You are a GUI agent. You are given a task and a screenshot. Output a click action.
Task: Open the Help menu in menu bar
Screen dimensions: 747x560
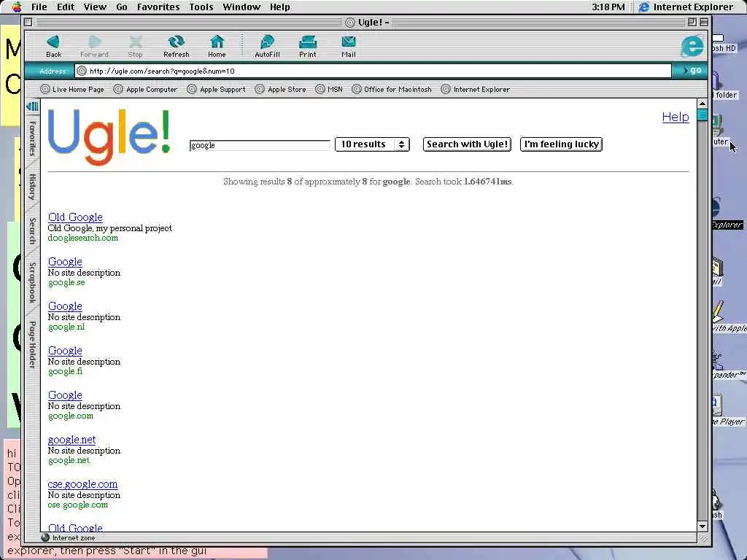point(279,7)
